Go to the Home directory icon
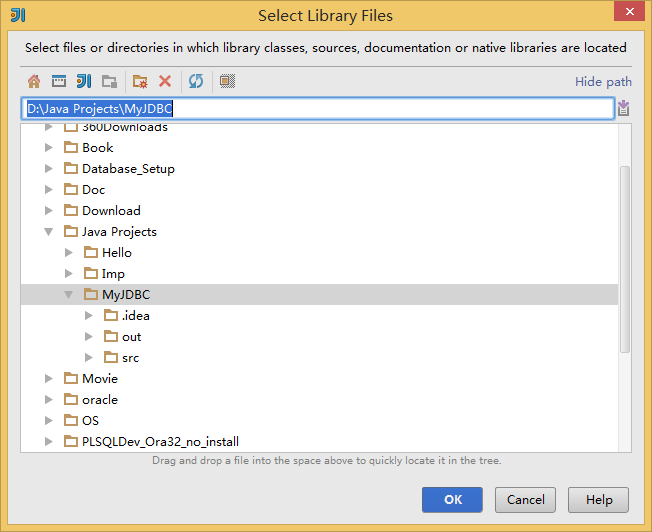 tap(34, 81)
